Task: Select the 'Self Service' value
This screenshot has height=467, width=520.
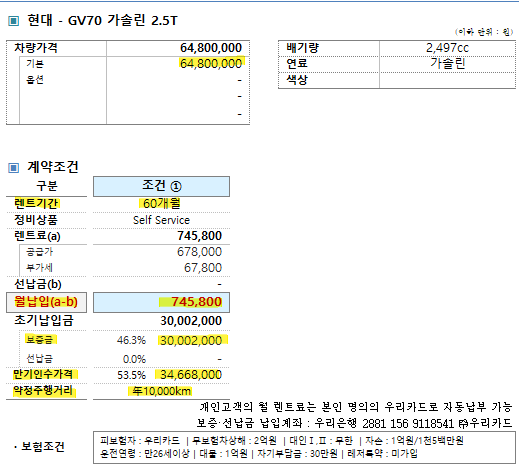Action: pyautogui.click(x=161, y=220)
